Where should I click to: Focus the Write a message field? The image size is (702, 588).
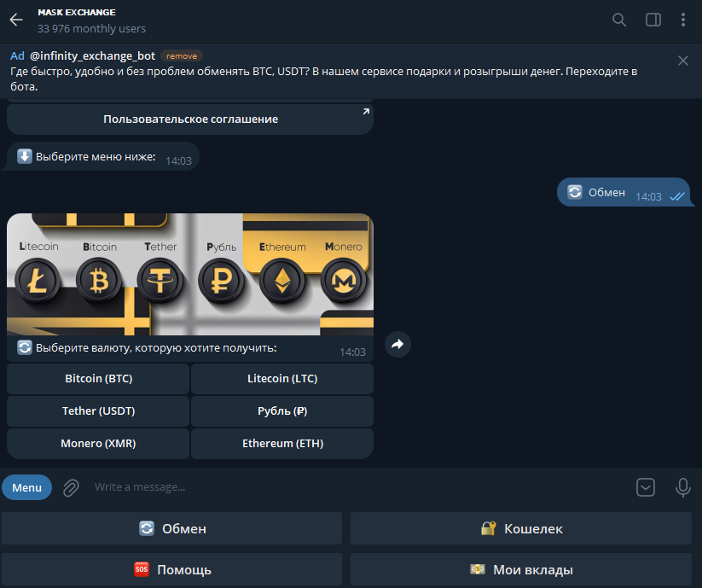pyautogui.click(x=358, y=487)
